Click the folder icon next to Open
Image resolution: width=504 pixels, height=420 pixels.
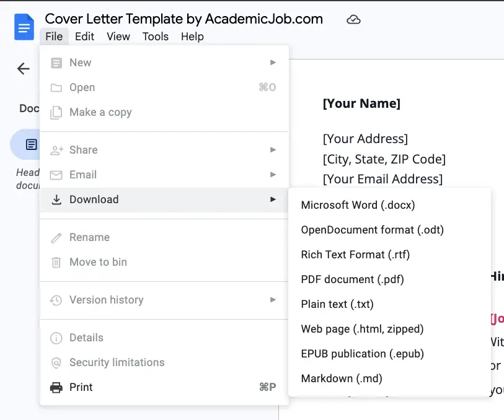pyautogui.click(x=55, y=87)
